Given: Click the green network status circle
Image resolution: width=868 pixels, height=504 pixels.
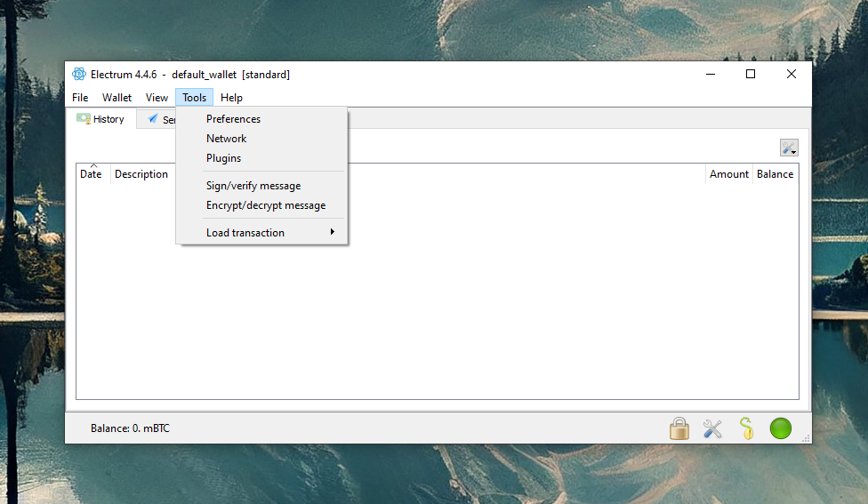Looking at the screenshot, I should (x=780, y=428).
